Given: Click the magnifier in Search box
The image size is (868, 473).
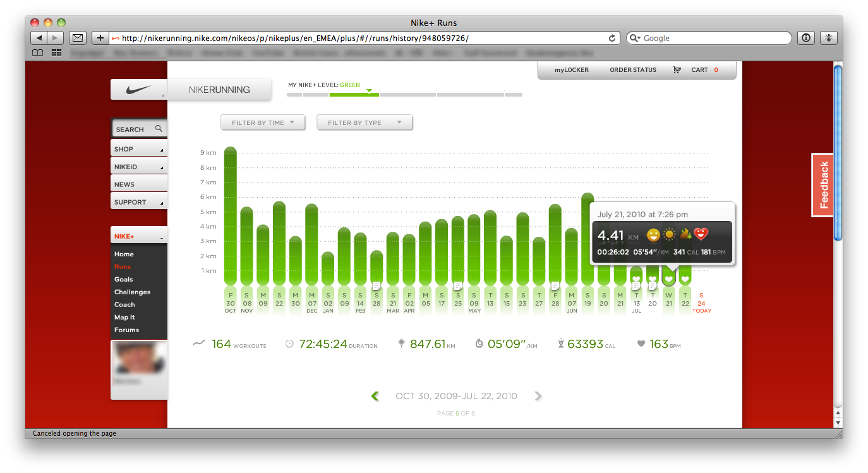Looking at the screenshot, I should coord(159,129).
